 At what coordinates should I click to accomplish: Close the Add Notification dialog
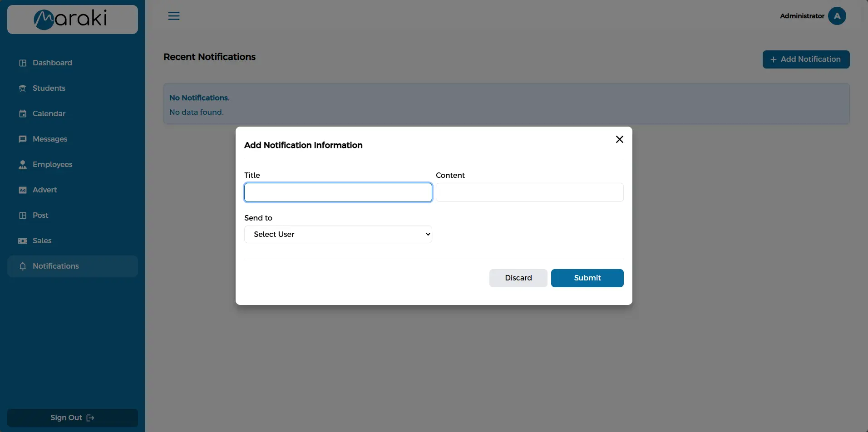[619, 139]
